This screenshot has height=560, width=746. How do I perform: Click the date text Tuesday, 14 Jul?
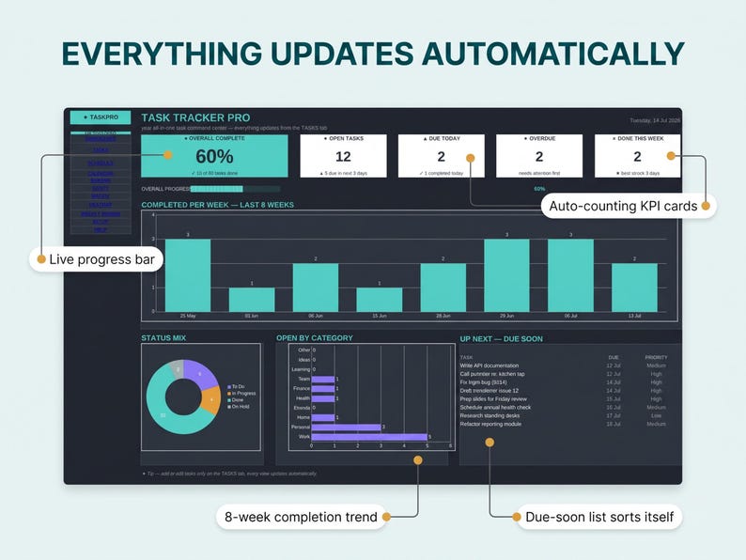click(x=655, y=121)
